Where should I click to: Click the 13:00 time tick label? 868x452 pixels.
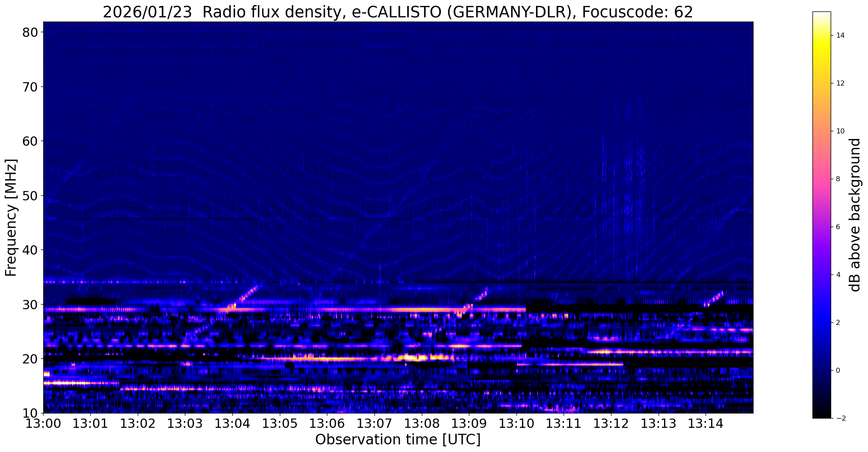coord(43,424)
